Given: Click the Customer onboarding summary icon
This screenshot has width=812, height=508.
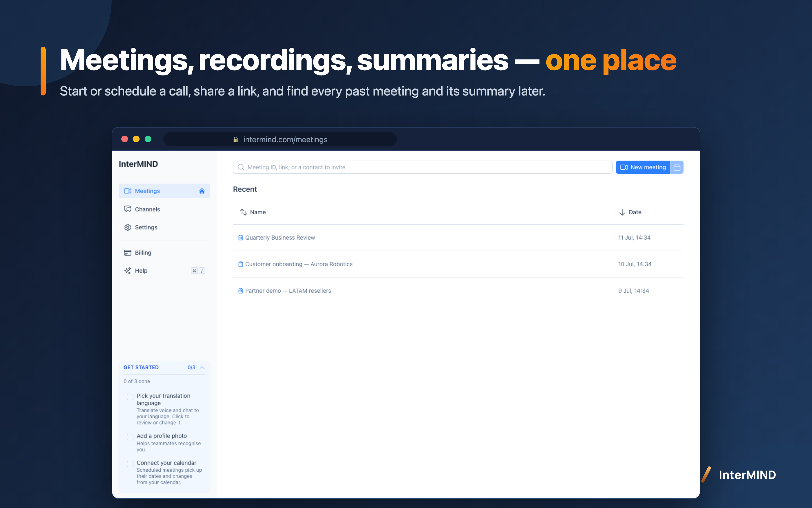Looking at the screenshot, I should point(241,264).
